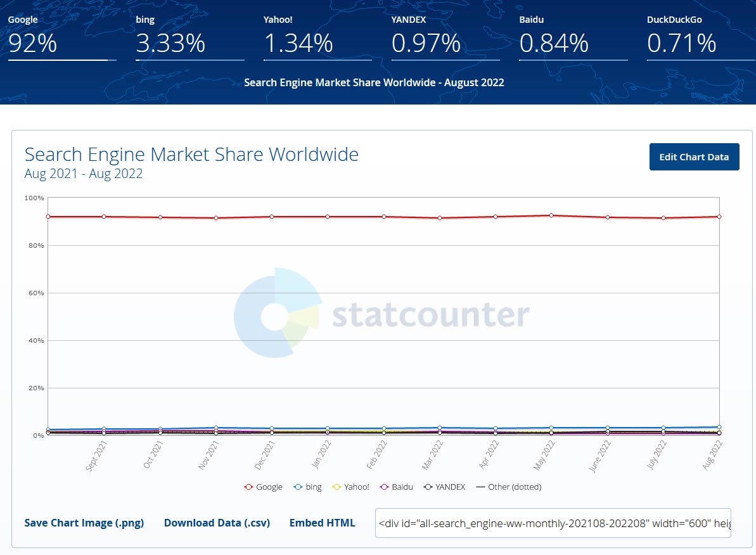This screenshot has height=555, width=756.
Task: Toggle the YANDEX series in chart legend
Action: pyautogui.click(x=444, y=487)
